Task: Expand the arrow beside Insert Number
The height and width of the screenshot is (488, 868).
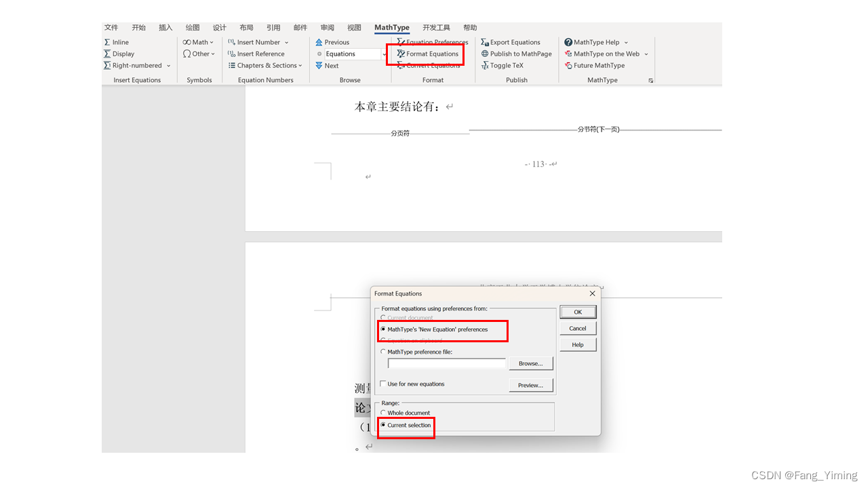Action: 286,42
